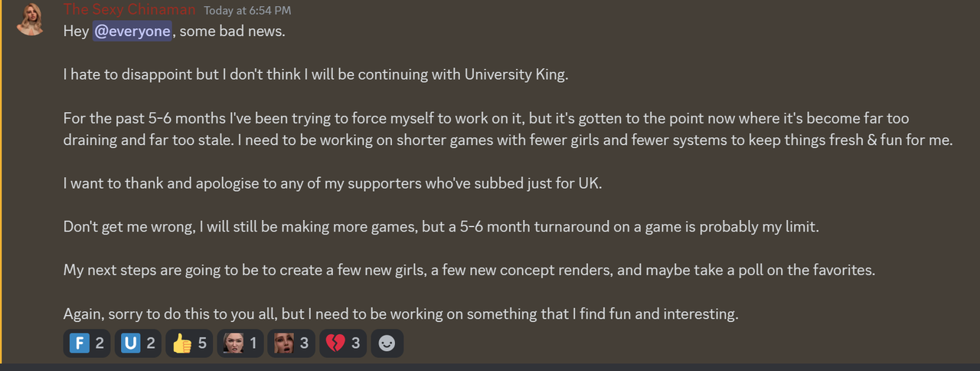This screenshot has height=371, width=980.
Task: Click the 'Don't get me wrong' paragraph
Action: point(441,228)
